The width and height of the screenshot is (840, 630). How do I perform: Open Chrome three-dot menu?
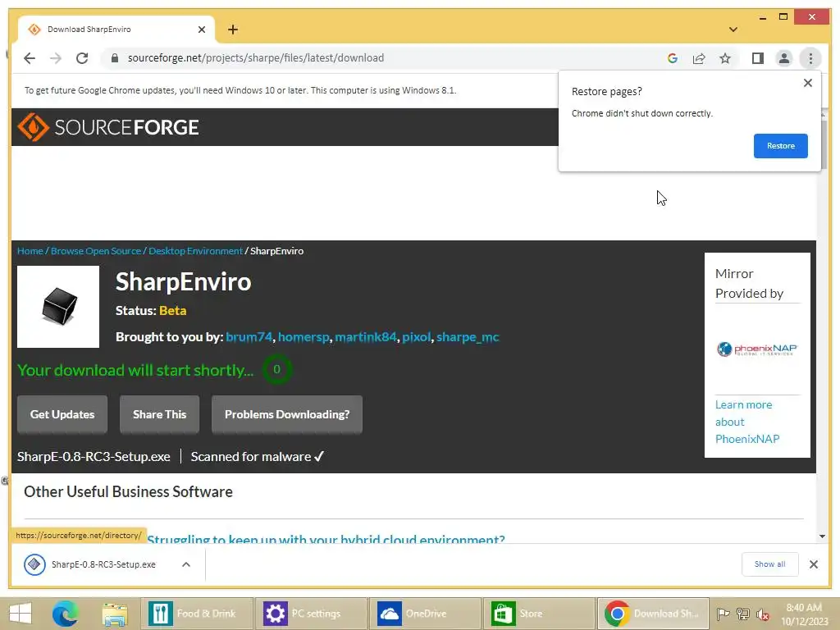pos(810,58)
